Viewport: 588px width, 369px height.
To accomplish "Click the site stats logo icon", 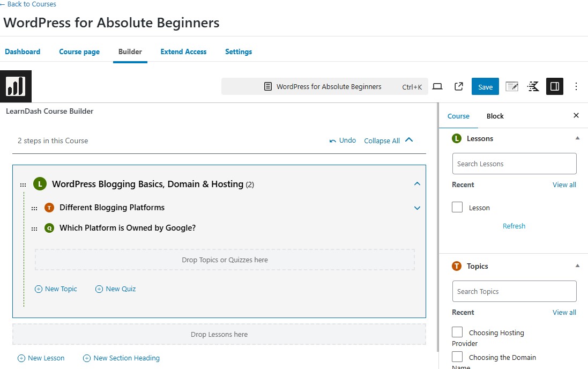I will (x=16, y=86).
